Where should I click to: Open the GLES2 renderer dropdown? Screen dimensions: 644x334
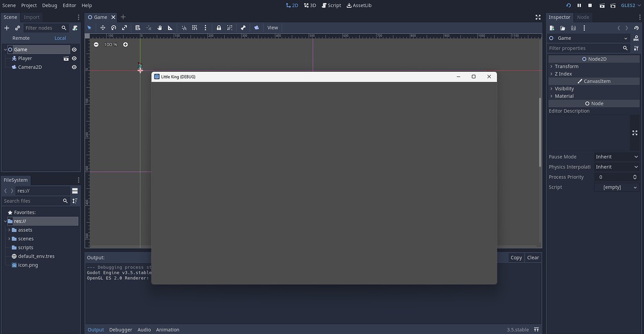(629, 5)
